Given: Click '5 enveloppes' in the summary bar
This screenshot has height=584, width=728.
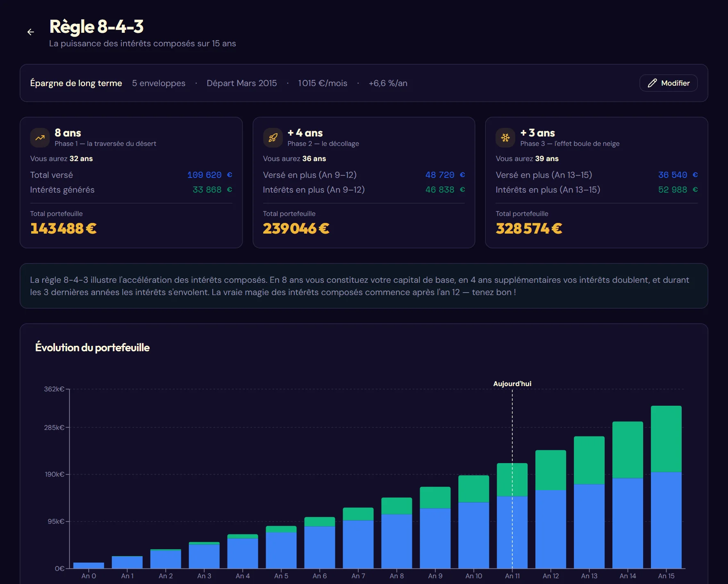Looking at the screenshot, I should [x=159, y=83].
